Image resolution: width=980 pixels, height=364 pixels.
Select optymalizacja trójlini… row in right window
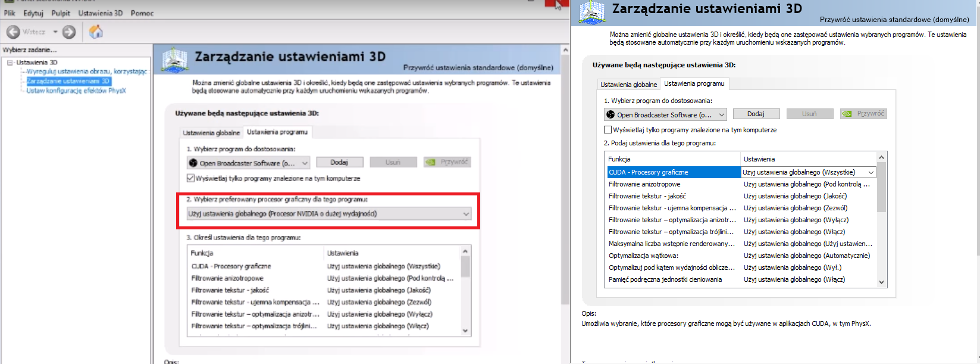pyautogui.click(x=741, y=232)
